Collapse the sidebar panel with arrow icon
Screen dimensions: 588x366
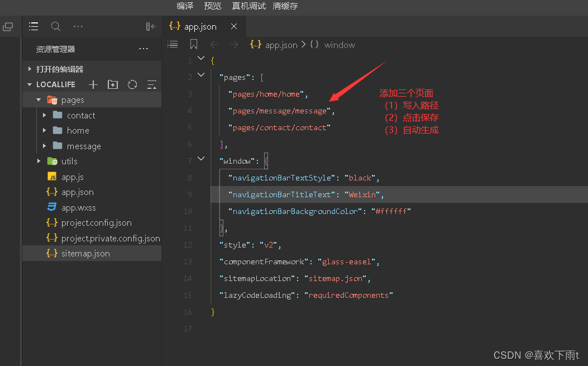point(151,26)
